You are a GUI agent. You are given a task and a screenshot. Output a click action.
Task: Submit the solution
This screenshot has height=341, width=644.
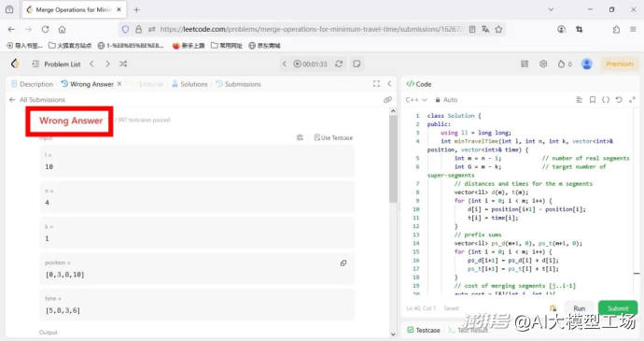(x=618, y=308)
